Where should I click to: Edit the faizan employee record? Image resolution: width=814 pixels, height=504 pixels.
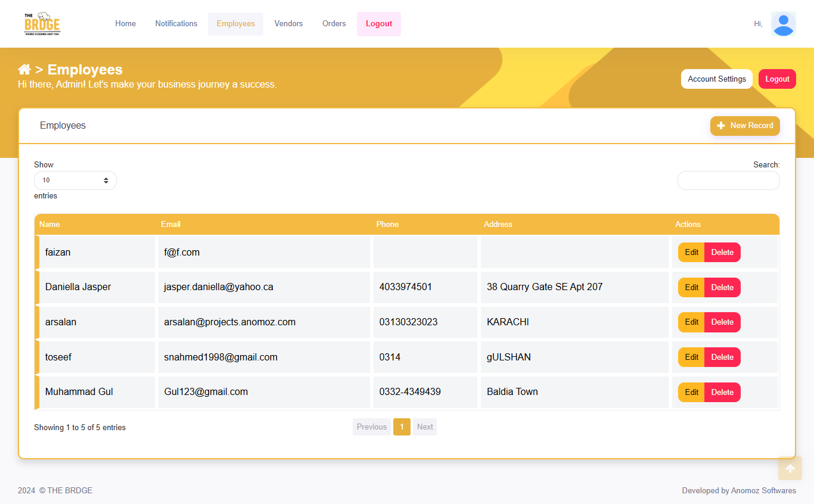(x=691, y=253)
